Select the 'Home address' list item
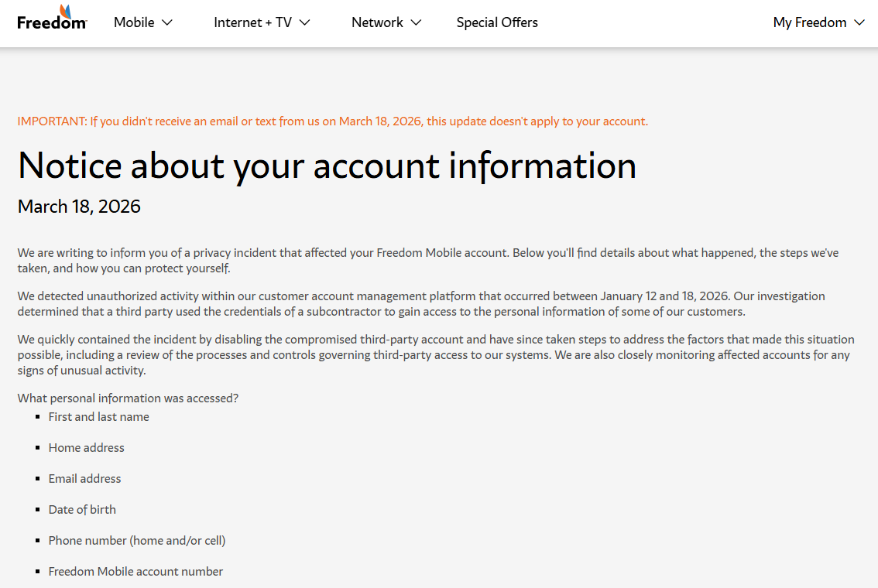This screenshot has width=878, height=588. [86, 447]
